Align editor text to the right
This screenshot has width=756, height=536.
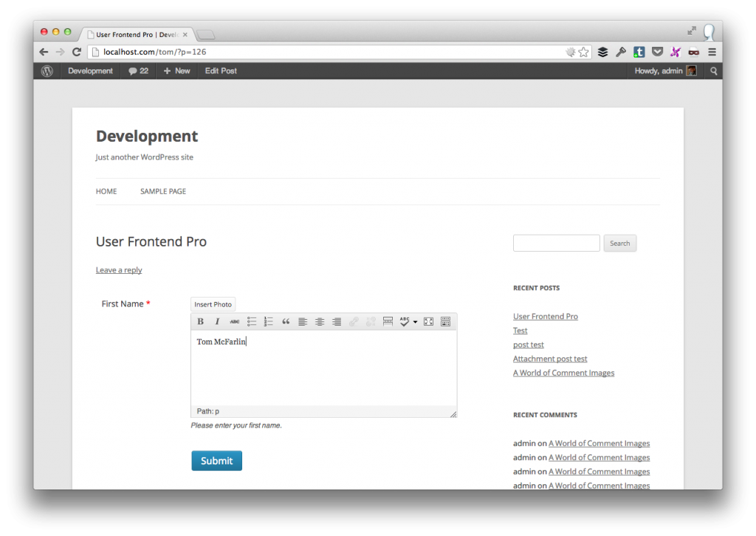pos(337,321)
